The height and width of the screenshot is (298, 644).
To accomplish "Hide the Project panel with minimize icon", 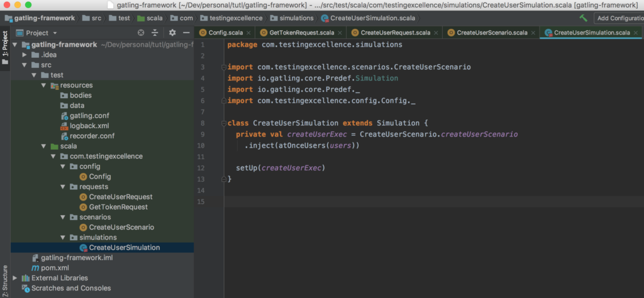I will point(186,33).
